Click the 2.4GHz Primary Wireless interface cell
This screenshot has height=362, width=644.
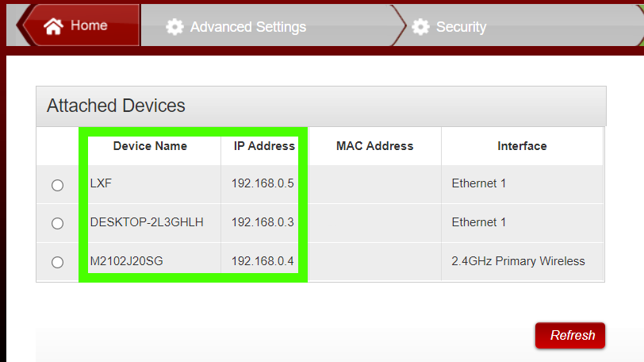click(518, 261)
